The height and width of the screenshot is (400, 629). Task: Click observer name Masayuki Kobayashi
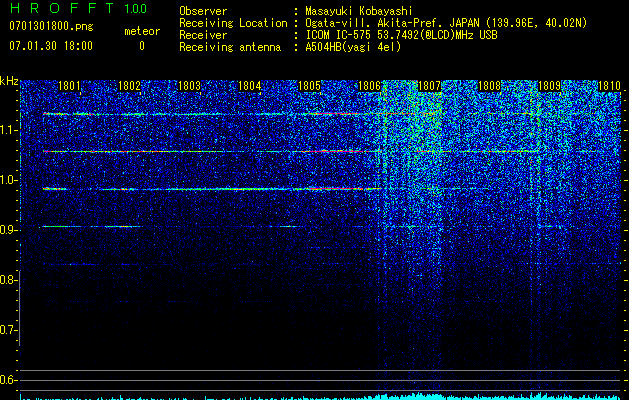[359, 11]
